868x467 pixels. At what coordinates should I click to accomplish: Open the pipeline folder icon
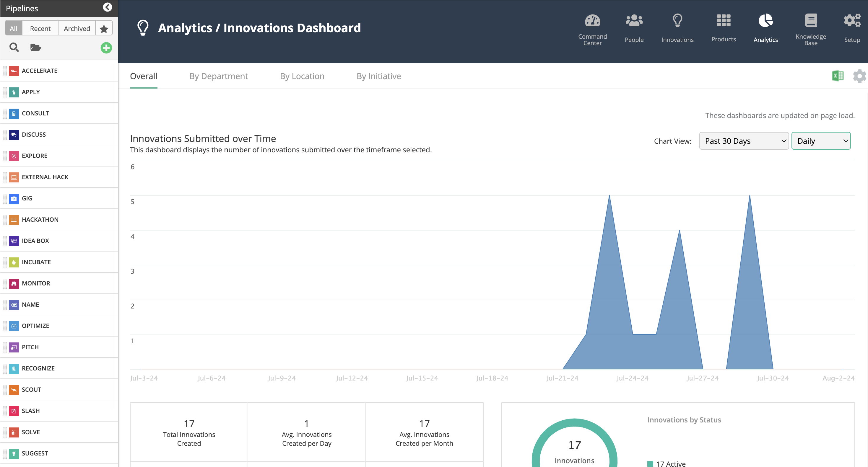point(35,48)
